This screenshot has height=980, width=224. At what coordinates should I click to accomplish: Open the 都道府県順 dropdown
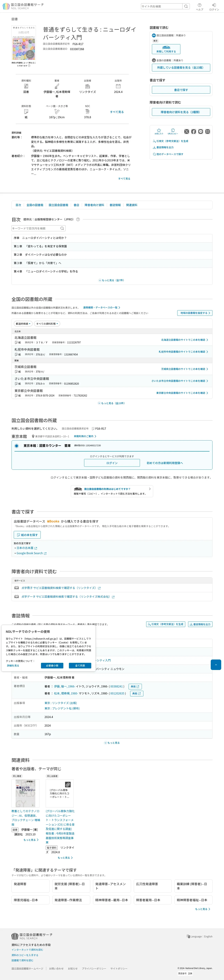coord(23,324)
